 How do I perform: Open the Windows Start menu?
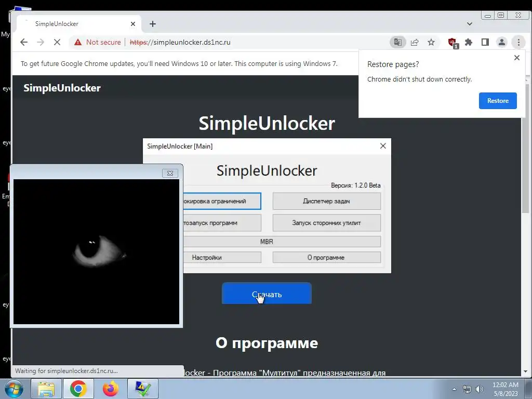coord(13,389)
